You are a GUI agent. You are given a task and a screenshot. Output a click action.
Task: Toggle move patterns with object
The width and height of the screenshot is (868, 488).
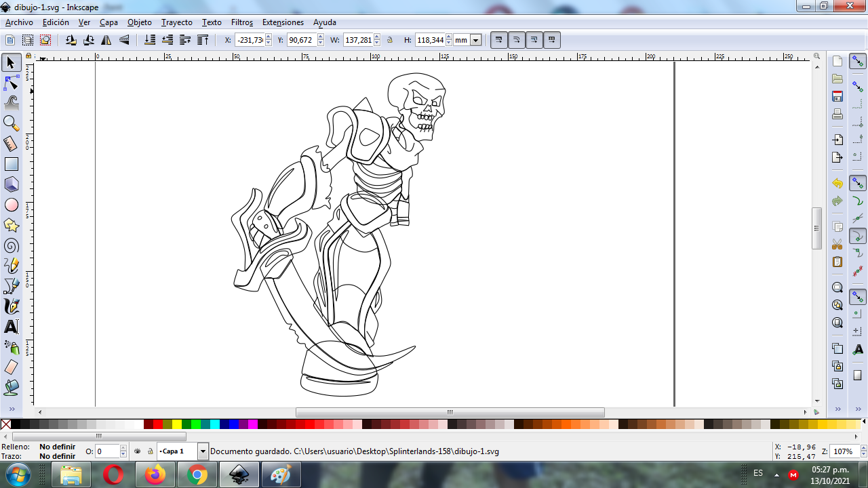click(x=552, y=40)
